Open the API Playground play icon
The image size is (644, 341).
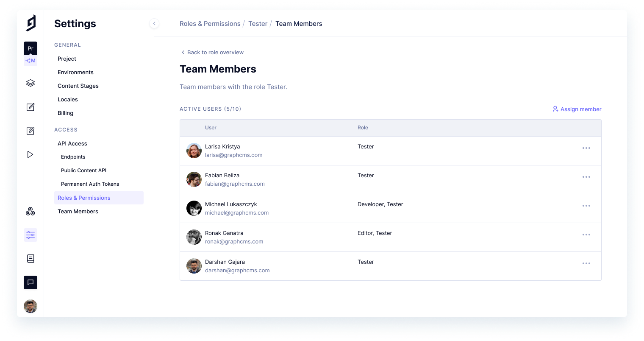(31, 154)
